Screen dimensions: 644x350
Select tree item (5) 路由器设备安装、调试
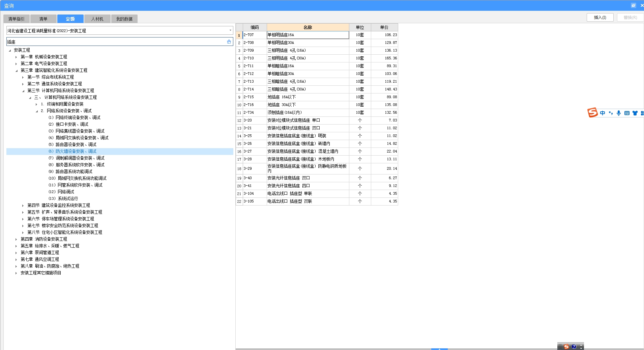coord(72,144)
